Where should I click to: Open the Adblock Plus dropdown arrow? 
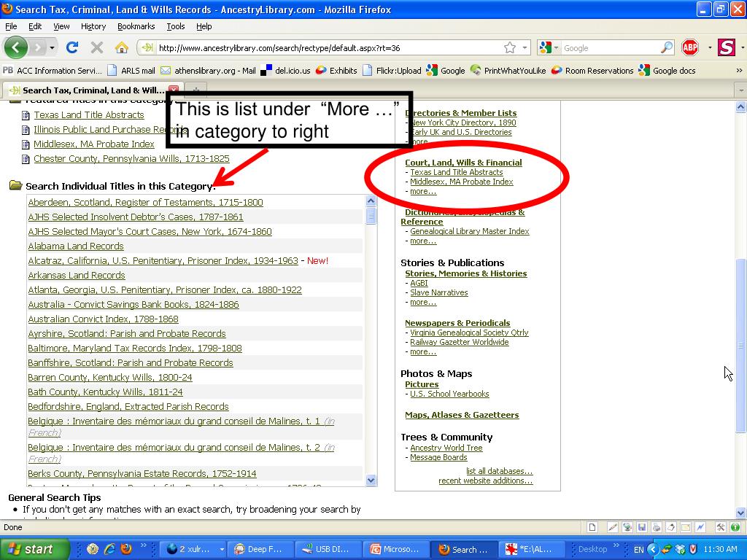click(x=710, y=47)
